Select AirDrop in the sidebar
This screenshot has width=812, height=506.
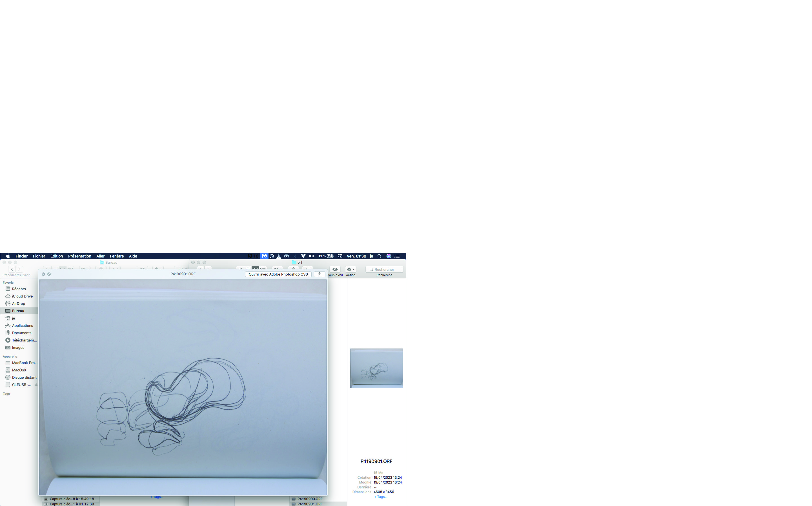(x=18, y=303)
